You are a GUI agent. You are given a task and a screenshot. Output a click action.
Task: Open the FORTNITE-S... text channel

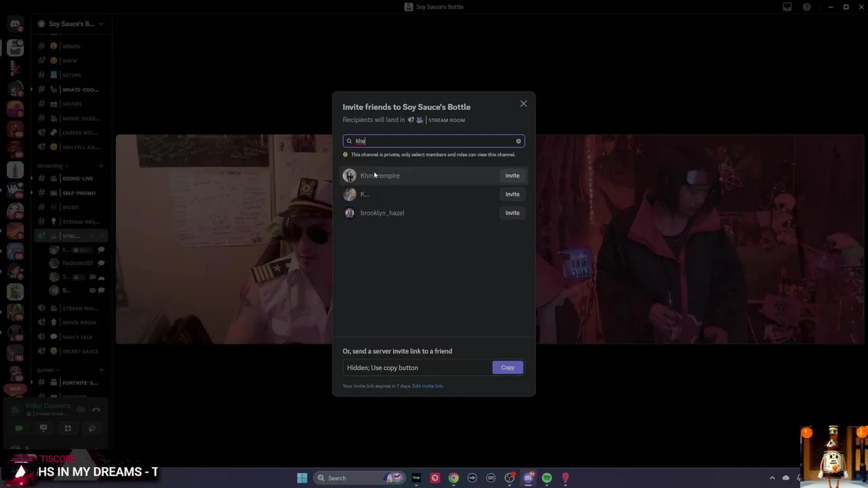pyautogui.click(x=71, y=383)
